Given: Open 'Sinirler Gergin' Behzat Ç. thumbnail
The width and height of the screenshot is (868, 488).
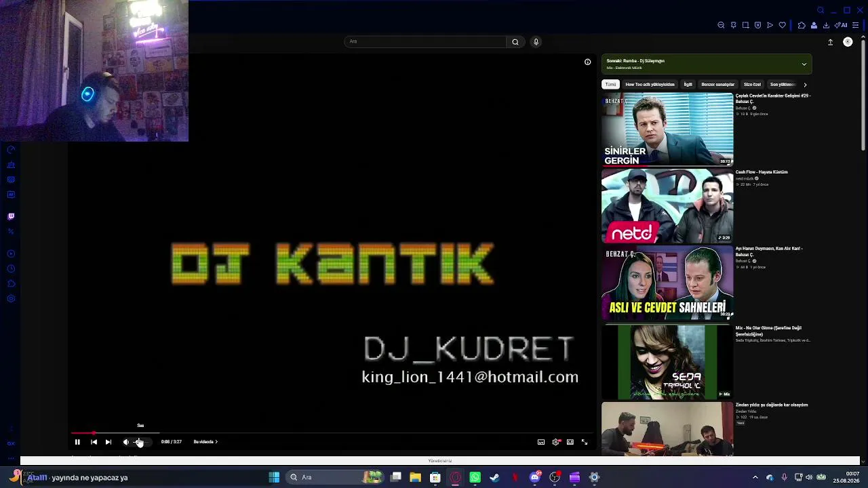Looking at the screenshot, I should [x=667, y=129].
